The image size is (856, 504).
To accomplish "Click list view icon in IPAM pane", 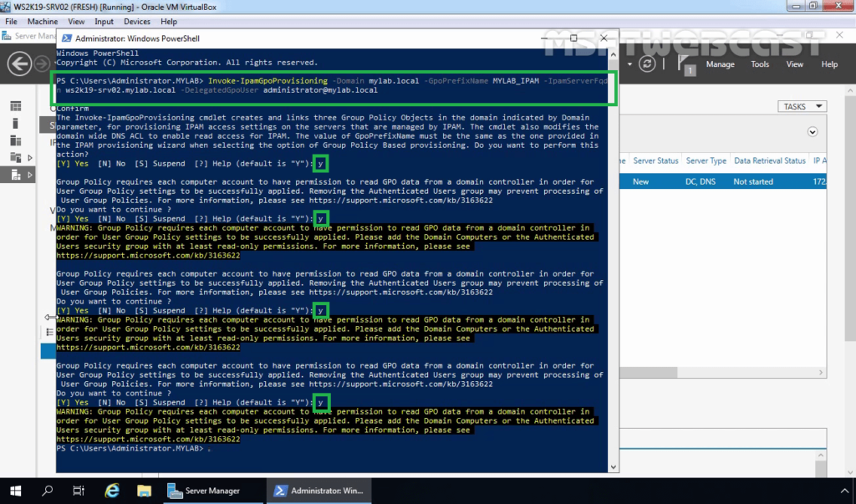I will pos(49,332).
